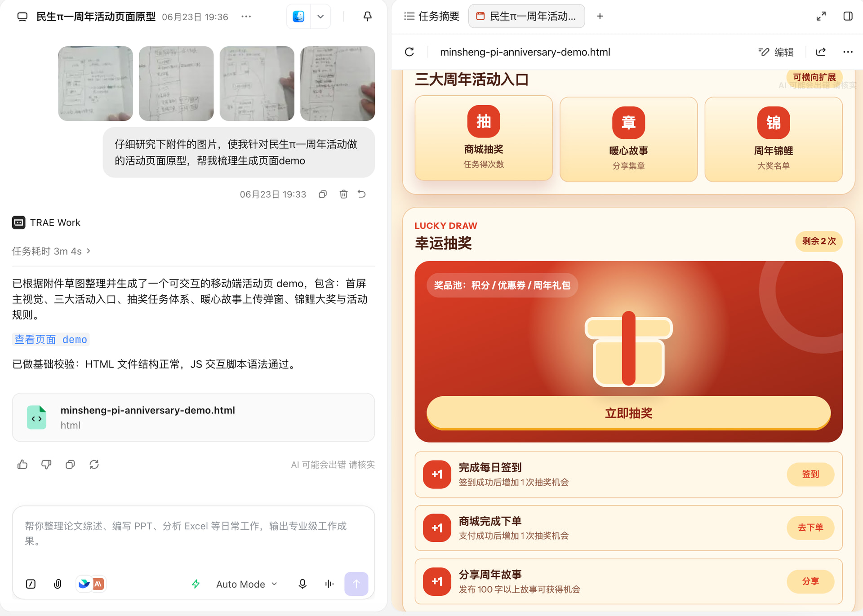Expand the preview panel to fullscreen
Screen dimensions: 863x616
821,17
